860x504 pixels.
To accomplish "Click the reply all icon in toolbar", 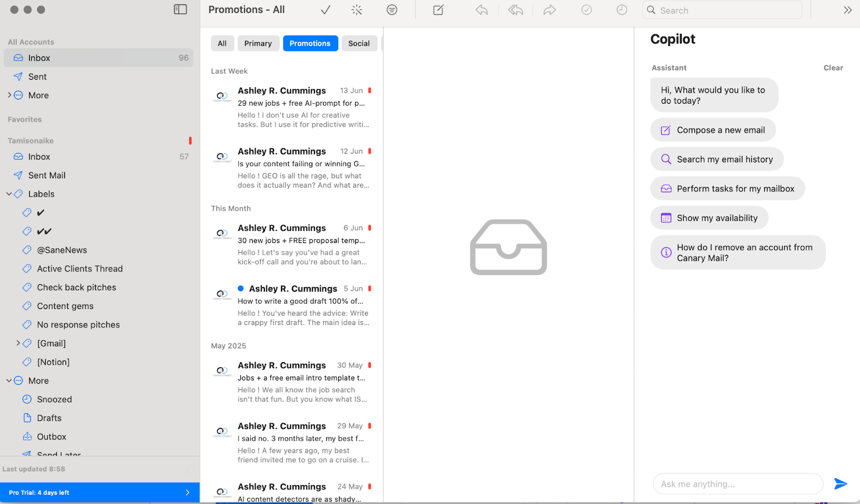I will click(x=515, y=10).
